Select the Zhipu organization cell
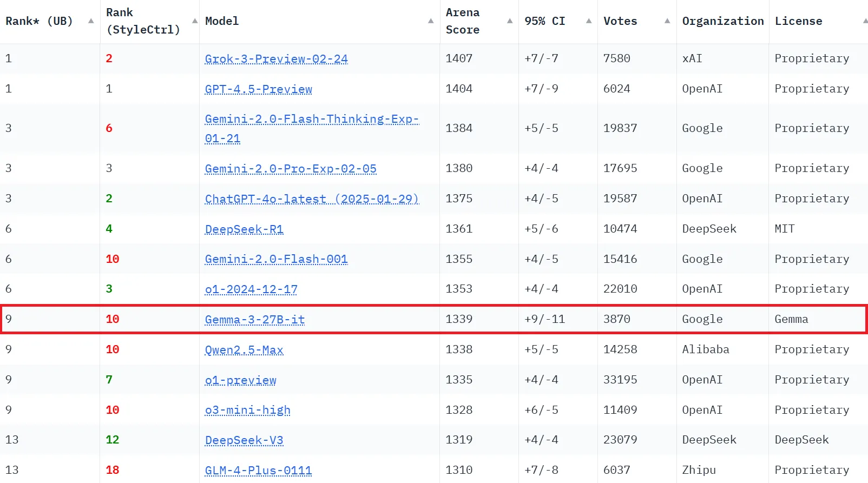Screen dimensions: 868x483 [699, 470]
